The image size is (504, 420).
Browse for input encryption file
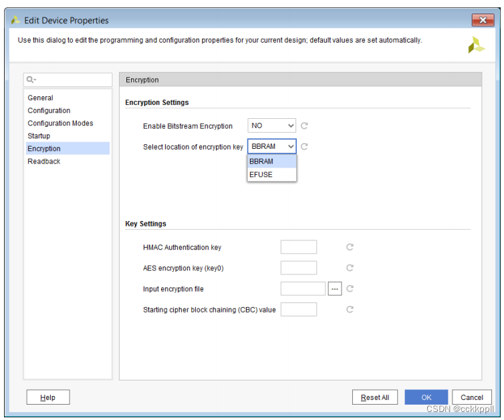[335, 288]
